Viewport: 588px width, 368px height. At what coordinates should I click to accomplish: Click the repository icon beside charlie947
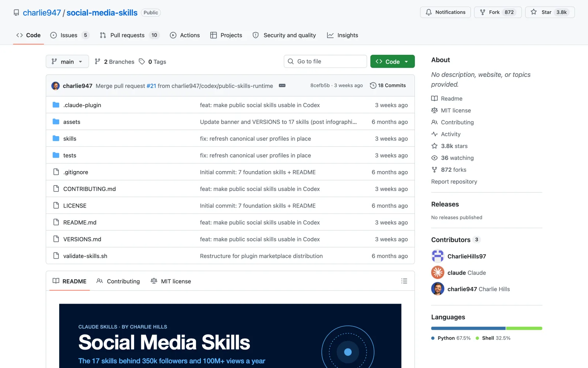coord(16,13)
